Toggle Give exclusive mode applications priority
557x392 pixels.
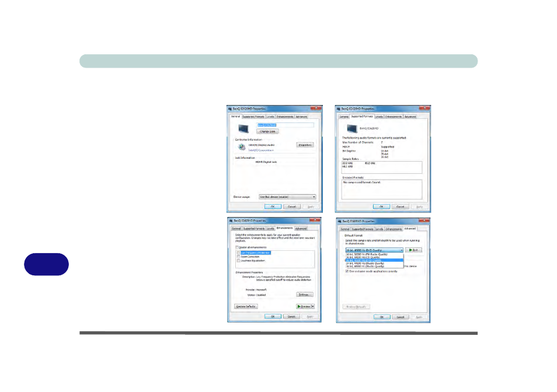click(347, 271)
